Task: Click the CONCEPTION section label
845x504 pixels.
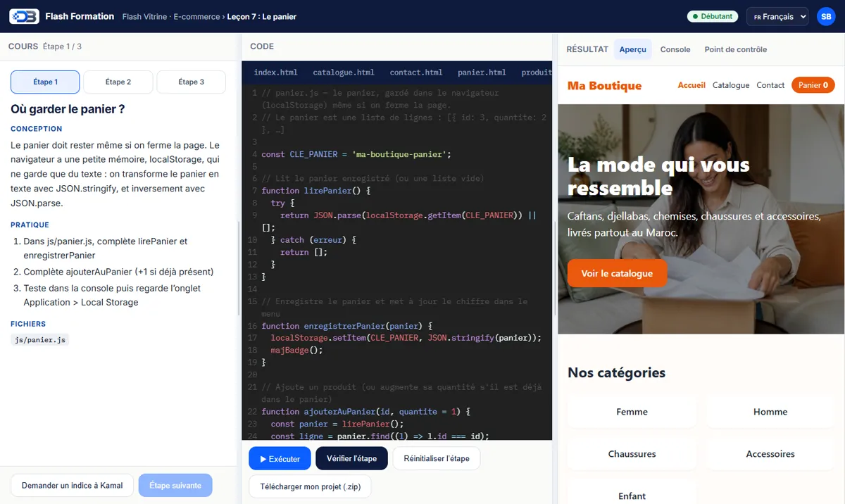Action: pos(37,129)
